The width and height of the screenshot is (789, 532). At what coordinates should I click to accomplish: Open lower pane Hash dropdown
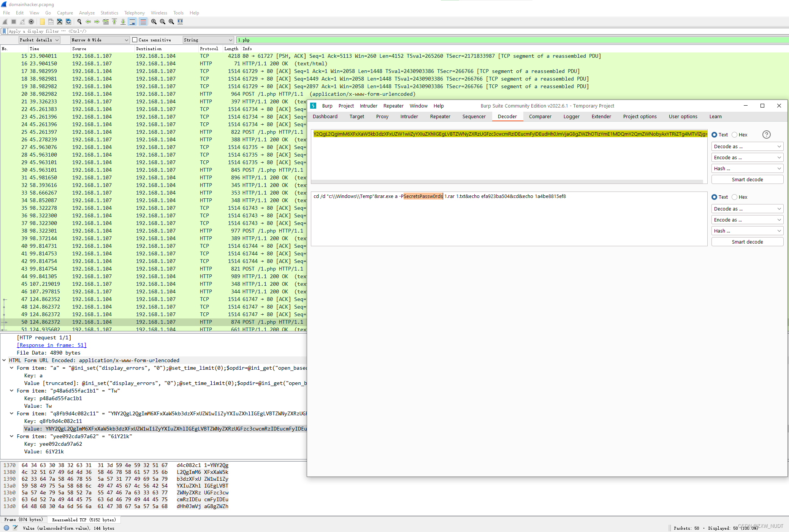[747, 231]
